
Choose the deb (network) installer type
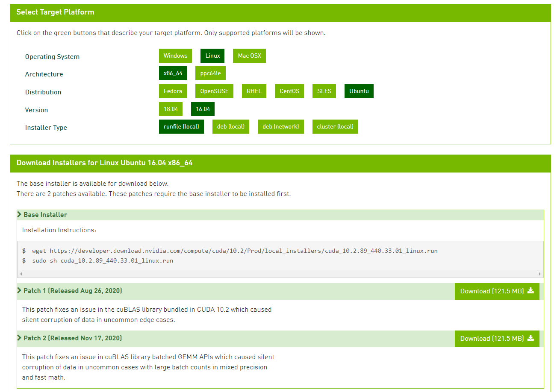click(x=280, y=126)
